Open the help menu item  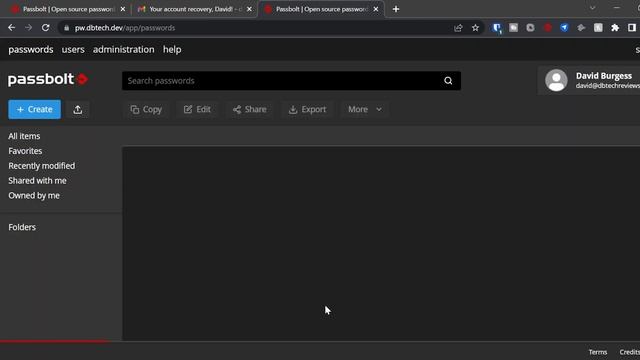(x=172, y=49)
